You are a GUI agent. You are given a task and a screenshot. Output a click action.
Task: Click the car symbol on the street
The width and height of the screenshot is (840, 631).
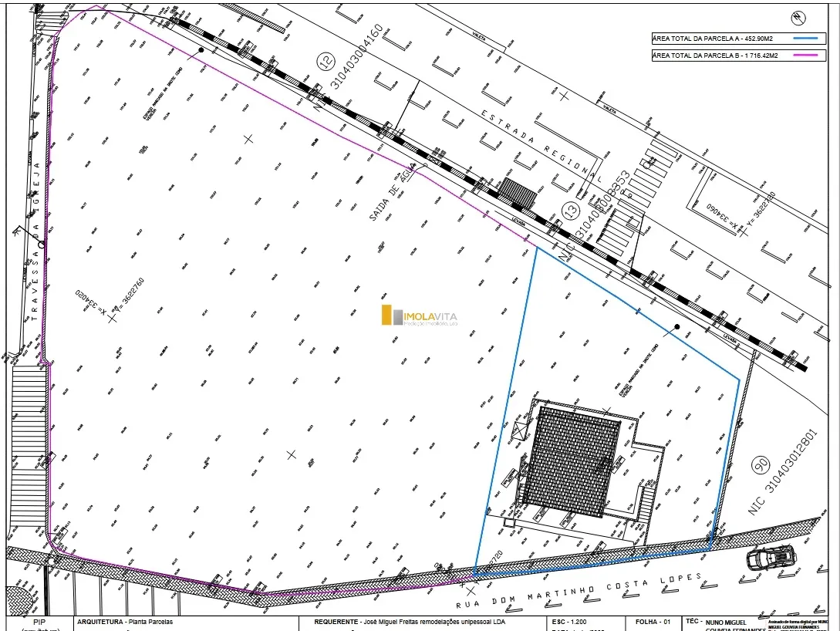pyautogui.click(x=771, y=557)
